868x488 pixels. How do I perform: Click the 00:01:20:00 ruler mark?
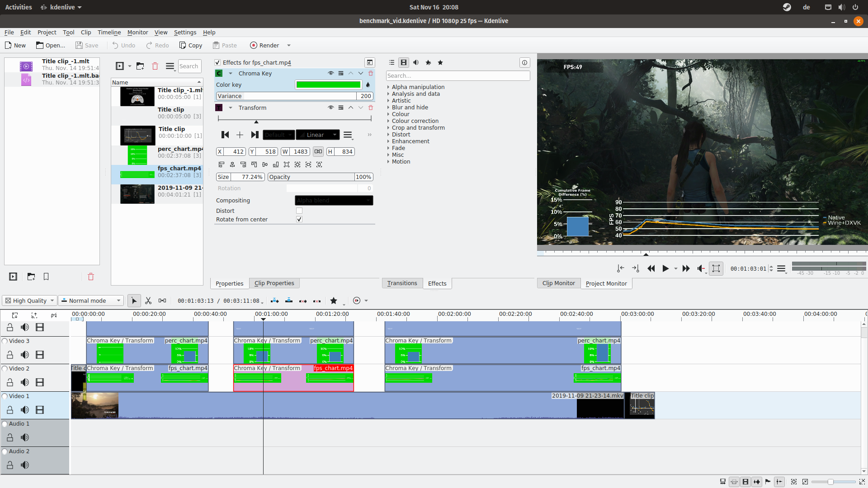click(x=332, y=314)
